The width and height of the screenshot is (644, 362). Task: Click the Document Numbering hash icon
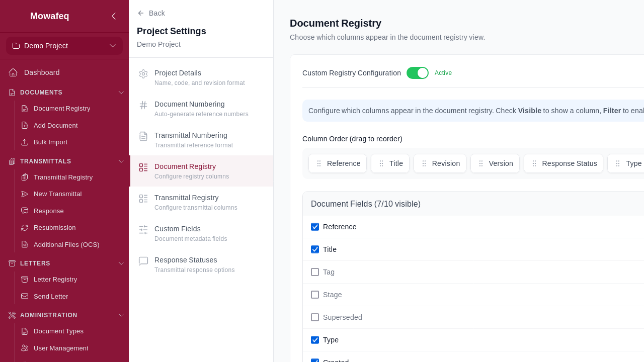(143, 105)
